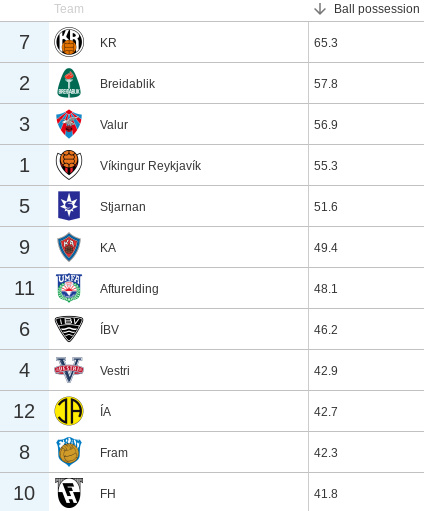Open the ÍA yellow circle crest

coord(69,411)
